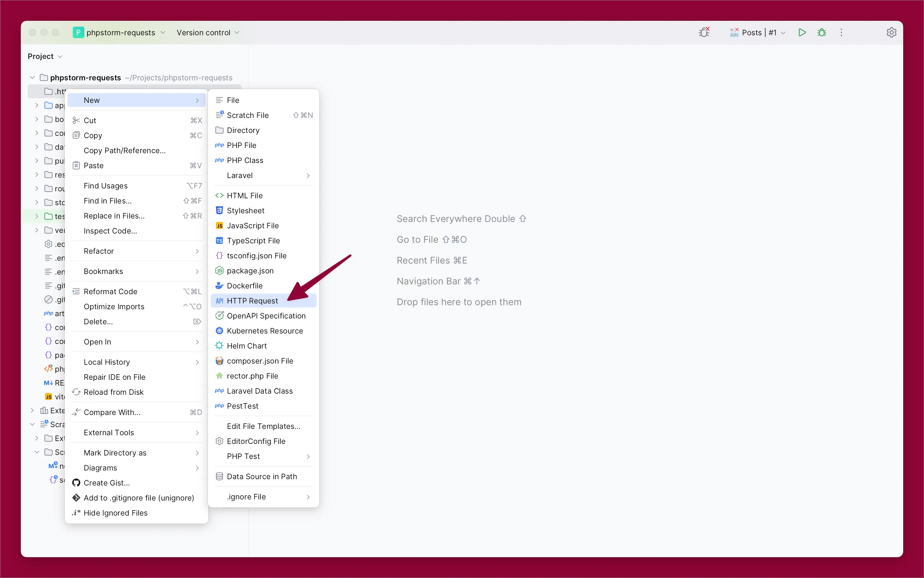Create an EditorConfig File
This screenshot has height=578, width=924.
[x=263, y=441]
